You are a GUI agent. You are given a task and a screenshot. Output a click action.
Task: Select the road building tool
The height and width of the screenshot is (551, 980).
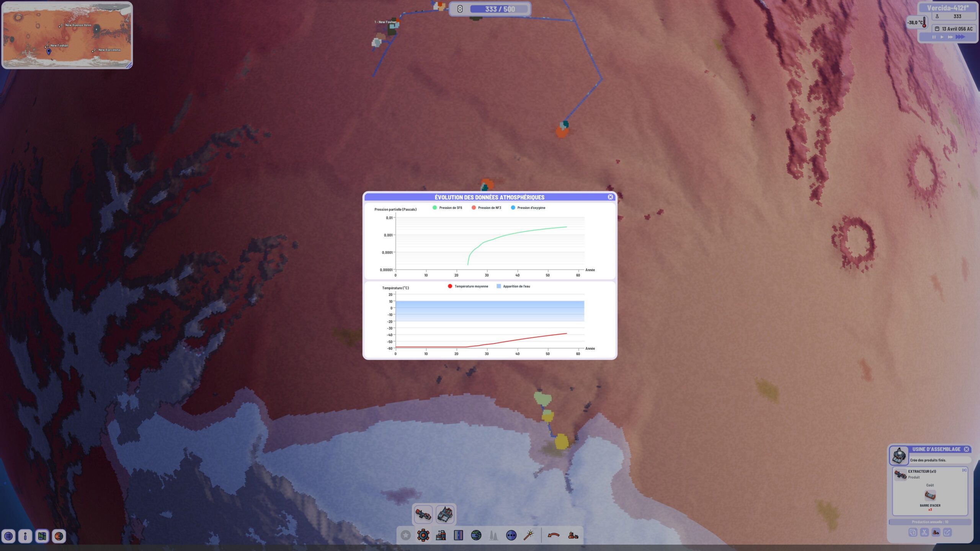point(458,535)
